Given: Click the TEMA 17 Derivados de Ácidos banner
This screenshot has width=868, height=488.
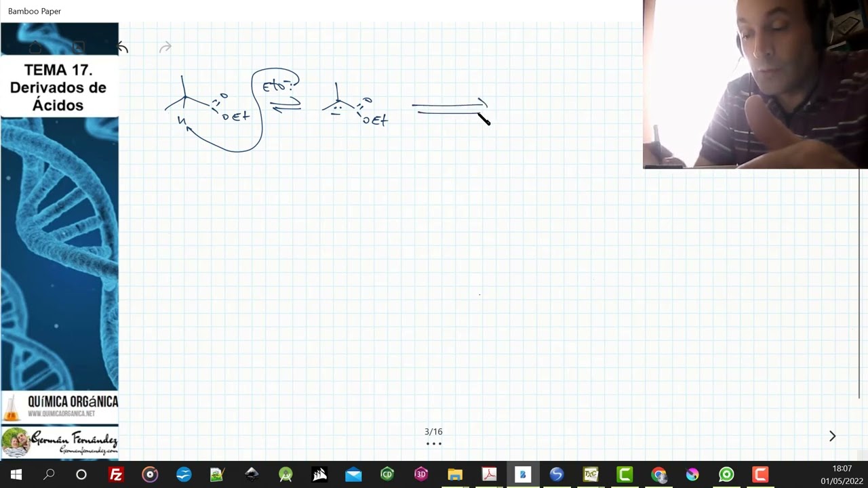Looking at the screenshot, I should tap(60, 87).
